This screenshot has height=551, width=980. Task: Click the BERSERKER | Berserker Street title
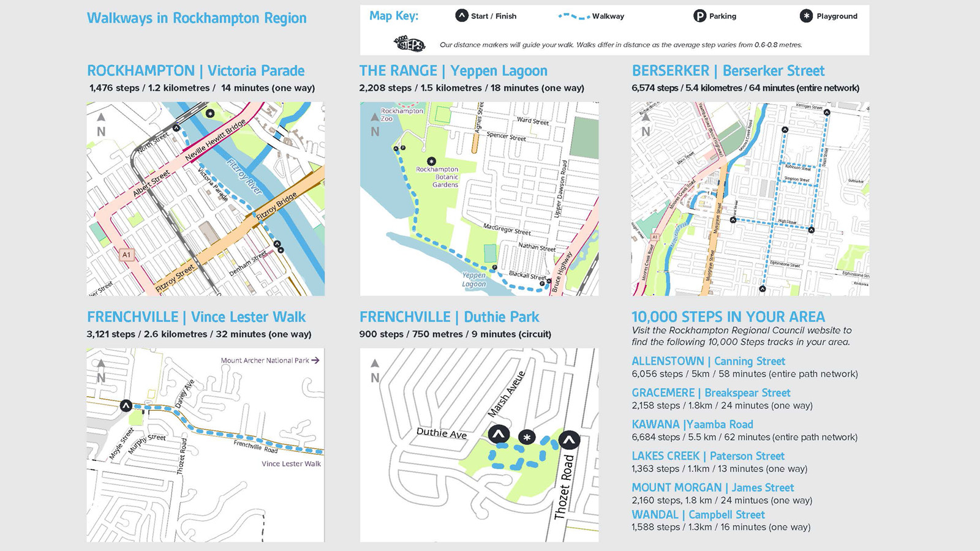coord(728,71)
